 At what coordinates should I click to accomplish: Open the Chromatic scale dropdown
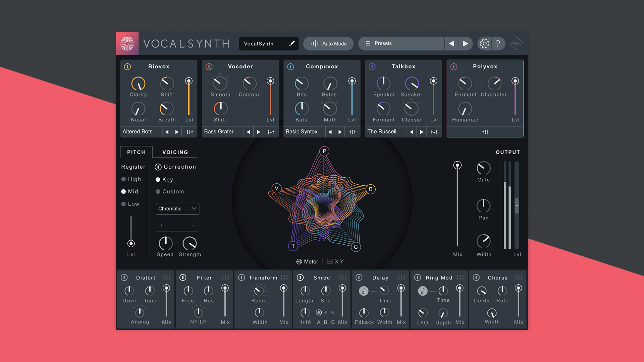pos(177,208)
